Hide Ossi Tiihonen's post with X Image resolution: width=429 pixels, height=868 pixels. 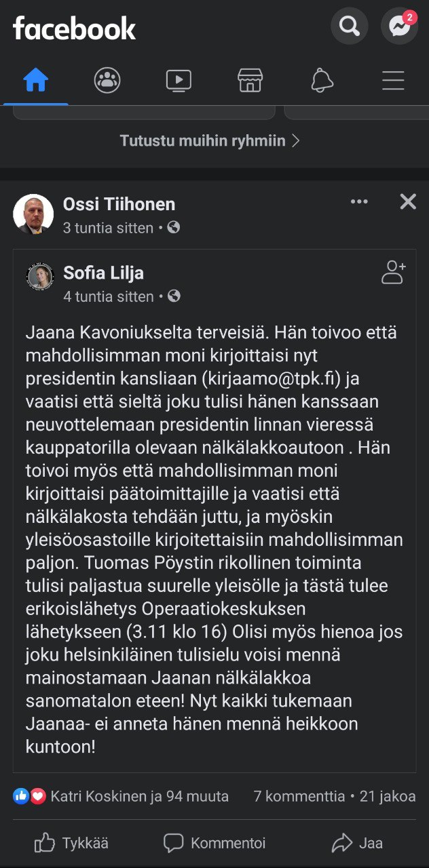(408, 201)
